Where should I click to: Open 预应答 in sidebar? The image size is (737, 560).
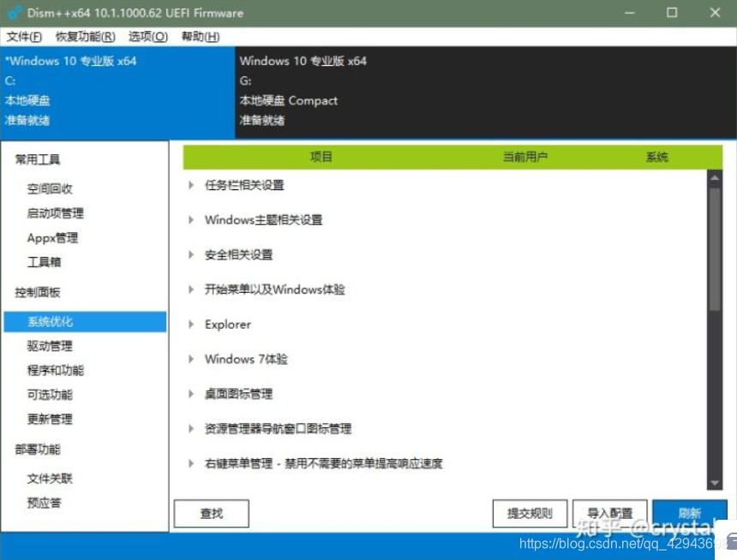(x=45, y=503)
